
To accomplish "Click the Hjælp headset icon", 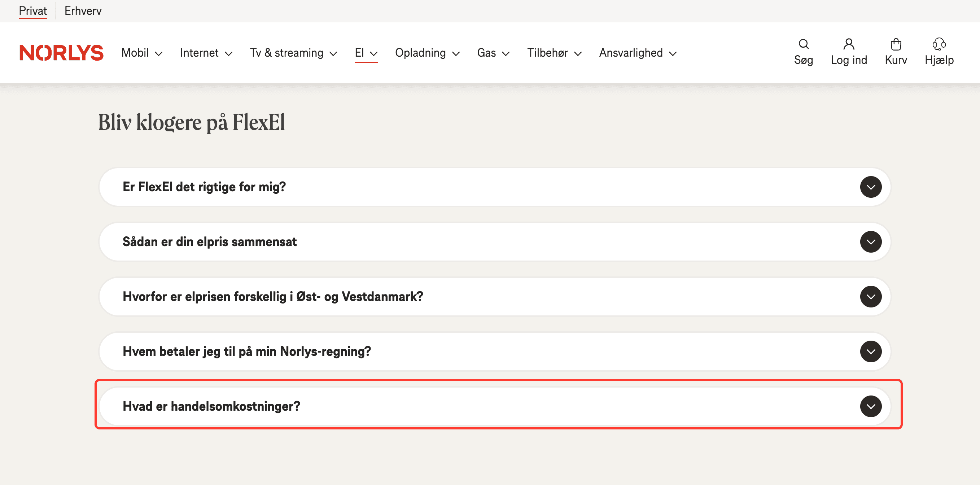I will click(939, 44).
